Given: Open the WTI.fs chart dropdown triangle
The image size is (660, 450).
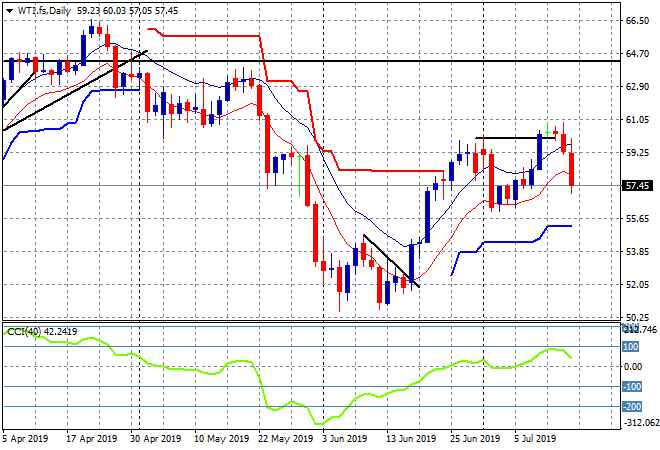Looking at the screenshot, I should 9,11.
